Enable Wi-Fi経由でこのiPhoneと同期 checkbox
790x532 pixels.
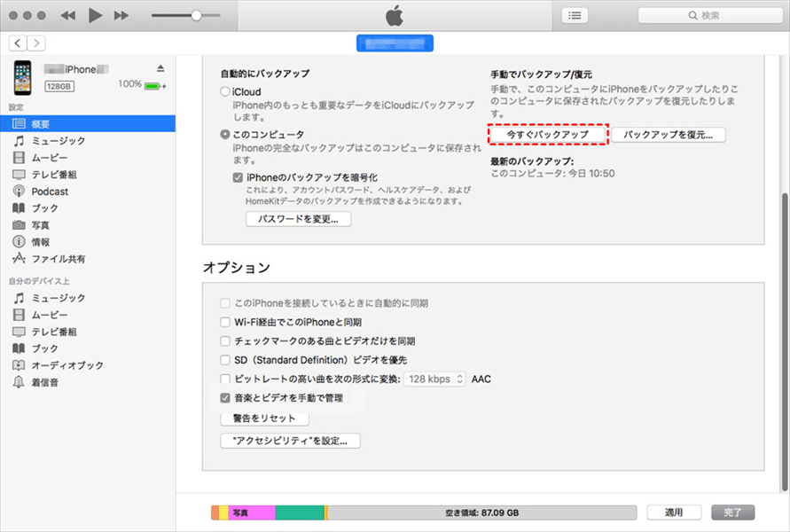pos(225,322)
